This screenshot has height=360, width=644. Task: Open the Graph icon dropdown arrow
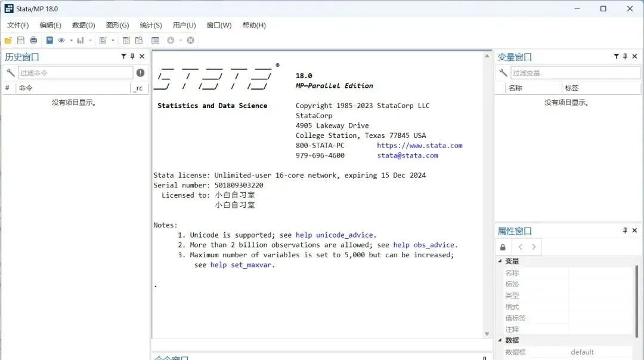[x=91, y=41]
